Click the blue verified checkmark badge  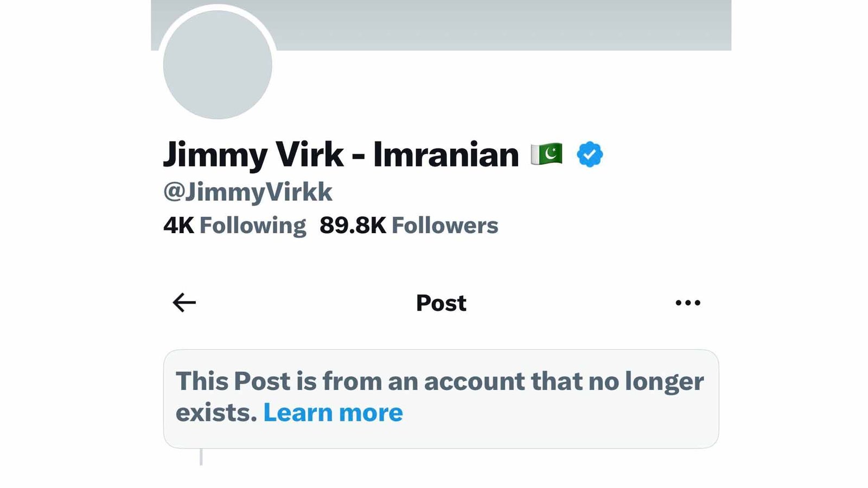(590, 155)
